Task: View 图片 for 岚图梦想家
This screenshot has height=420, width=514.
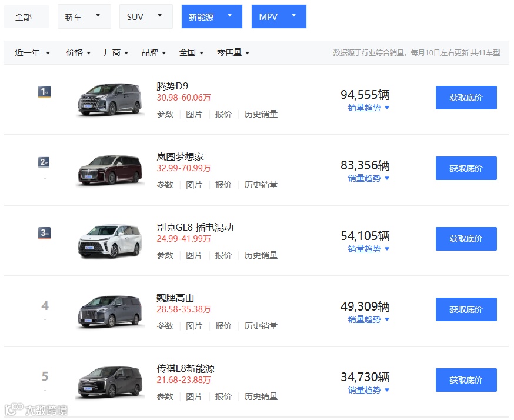Action: pyautogui.click(x=194, y=185)
